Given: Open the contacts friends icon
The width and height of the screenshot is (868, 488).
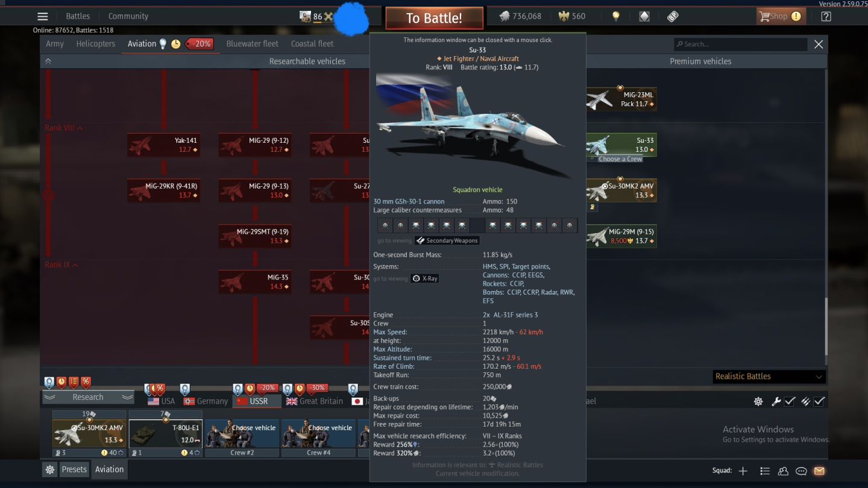Looking at the screenshot, I should [783, 471].
